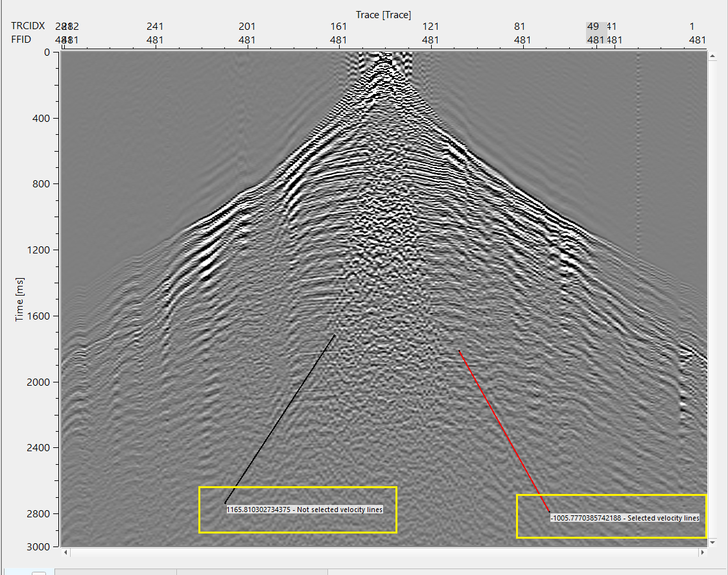Click the "Selected velocity lines" label

coord(625,518)
